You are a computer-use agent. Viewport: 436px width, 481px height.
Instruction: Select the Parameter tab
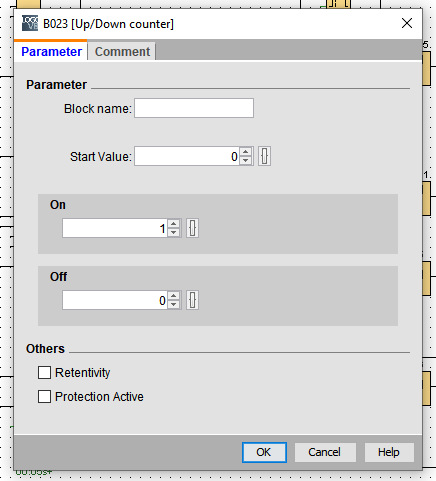point(51,51)
